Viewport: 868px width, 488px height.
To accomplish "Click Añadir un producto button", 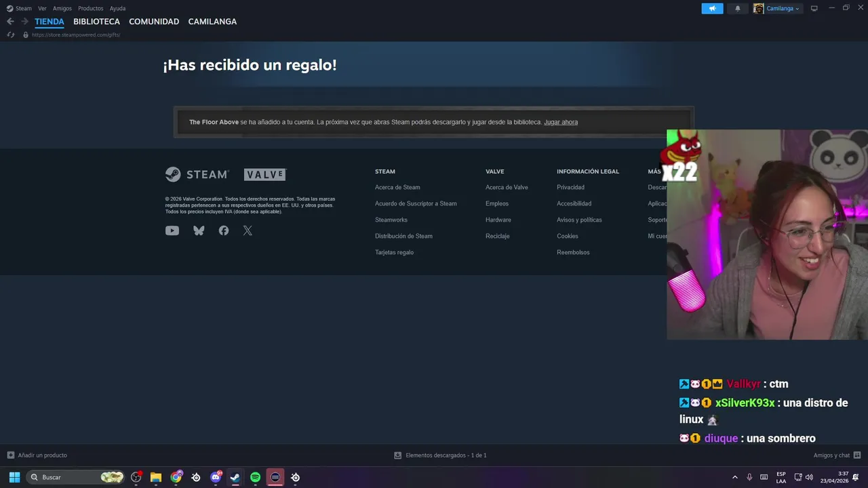I will 37,455.
